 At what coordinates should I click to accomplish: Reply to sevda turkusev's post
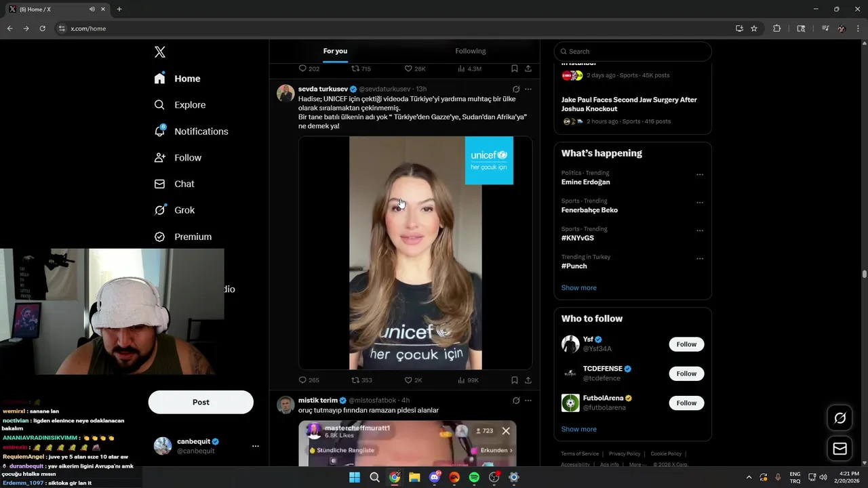point(309,380)
